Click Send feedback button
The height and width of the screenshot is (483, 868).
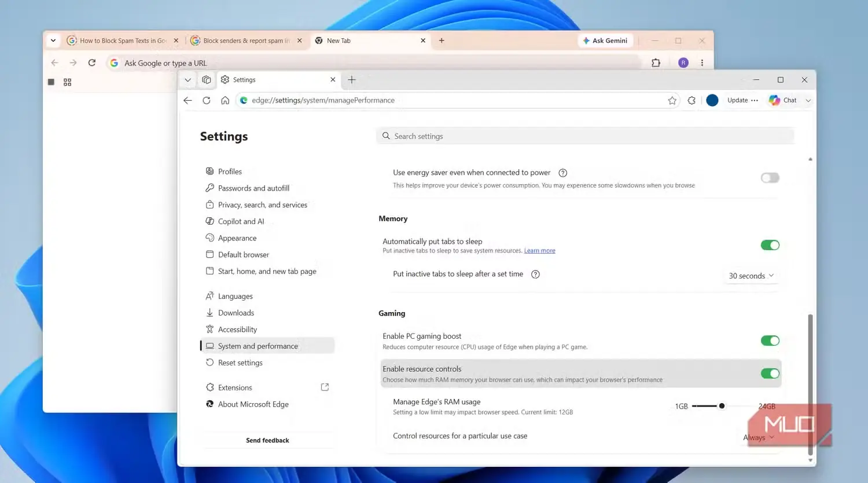pyautogui.click(x=267, y=440)
